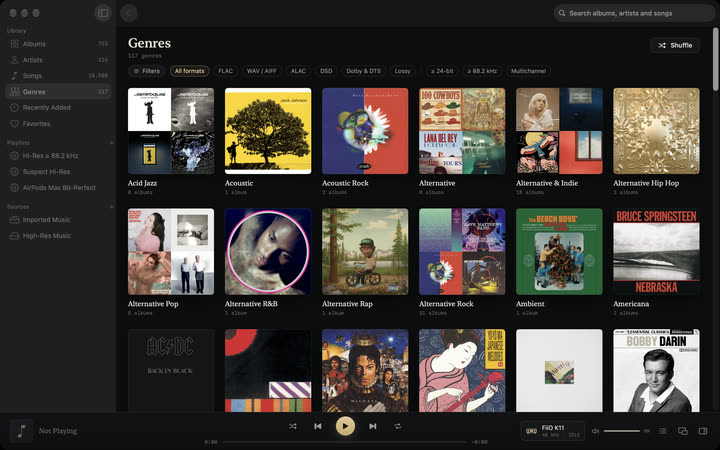Viewport: 720px width, 450px height.
Task: Open Albums in the library sidebar
Action: [58, 44]
